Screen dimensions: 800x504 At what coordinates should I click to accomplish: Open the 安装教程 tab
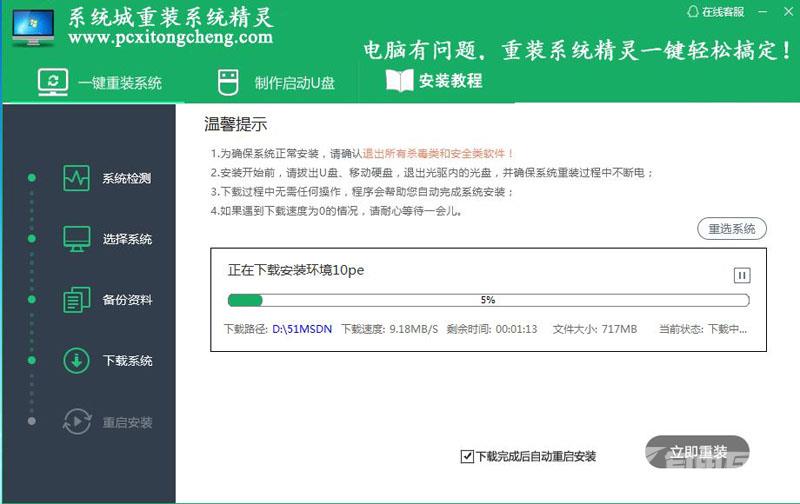[434, 81]
